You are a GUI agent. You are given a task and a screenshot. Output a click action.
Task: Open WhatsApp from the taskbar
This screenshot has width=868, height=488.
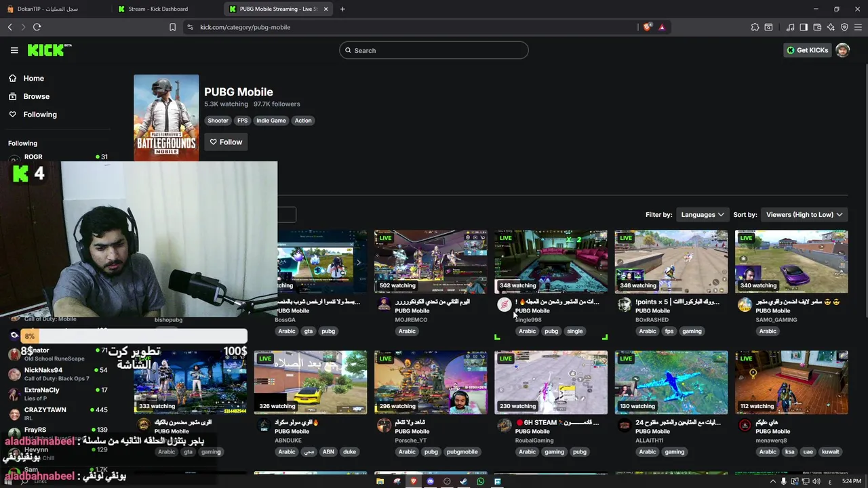(x=480, y=481)
